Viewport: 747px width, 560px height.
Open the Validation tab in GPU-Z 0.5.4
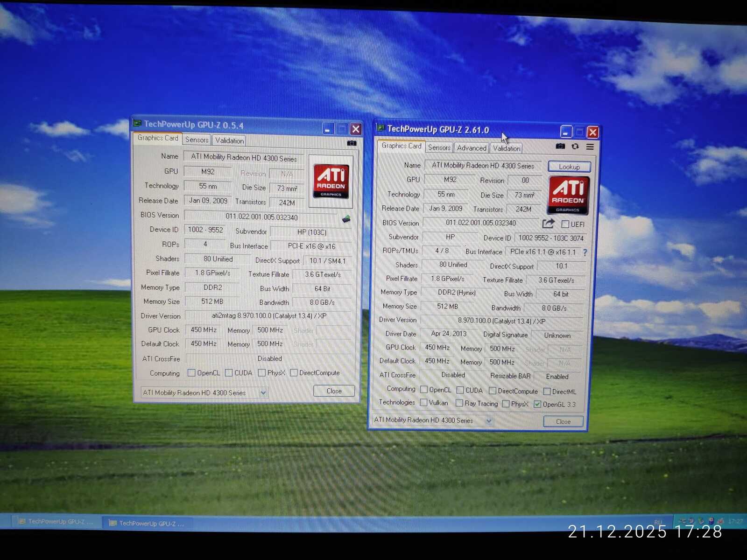pos(229,140)
